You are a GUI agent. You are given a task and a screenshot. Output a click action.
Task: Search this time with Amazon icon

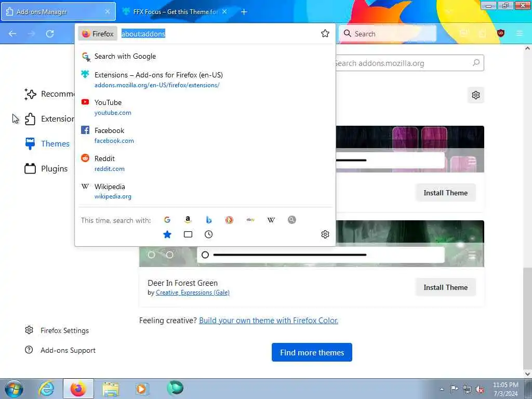tap(188, 220)
